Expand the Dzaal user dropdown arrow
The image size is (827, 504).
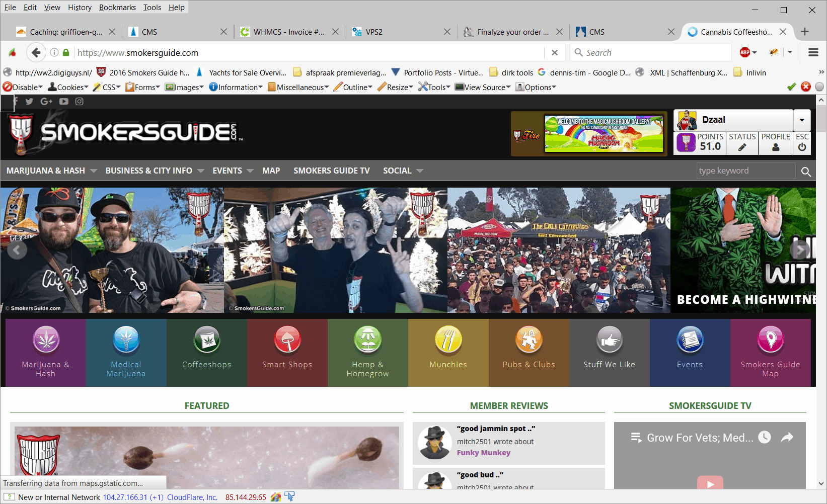pyautogui.click(x=802, y=120)
